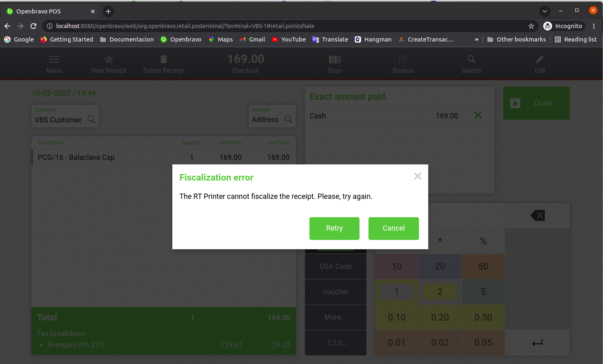The width and height of the screenshot is (603, 364).
Task: Open Chrome's three-dot menu
Action: pyautogui.click(x=594, y=26)
